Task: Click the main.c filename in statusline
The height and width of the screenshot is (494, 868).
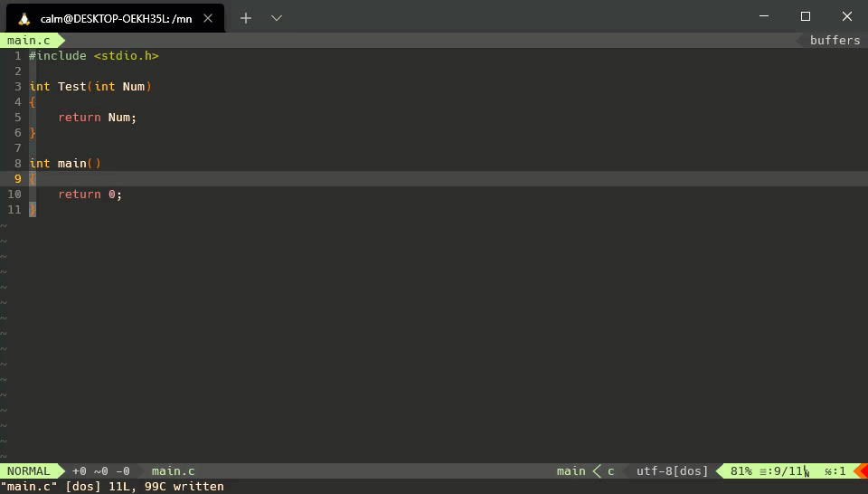Action: (x=174, y=471)
